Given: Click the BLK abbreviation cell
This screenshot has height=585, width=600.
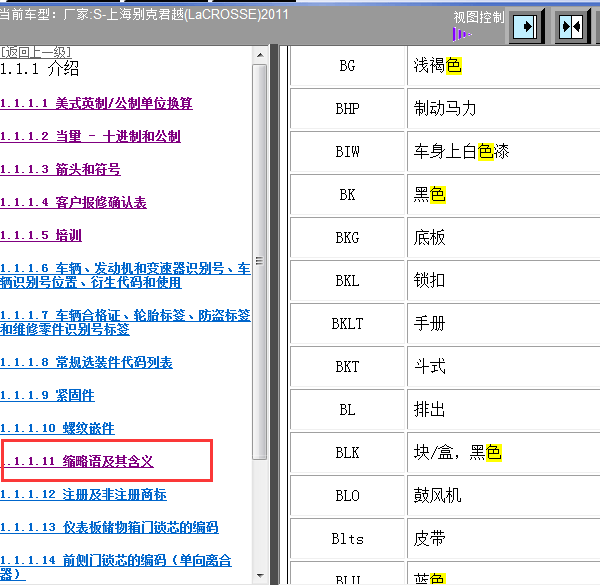Looking at the screenshot, I should (x=347, y=453).
